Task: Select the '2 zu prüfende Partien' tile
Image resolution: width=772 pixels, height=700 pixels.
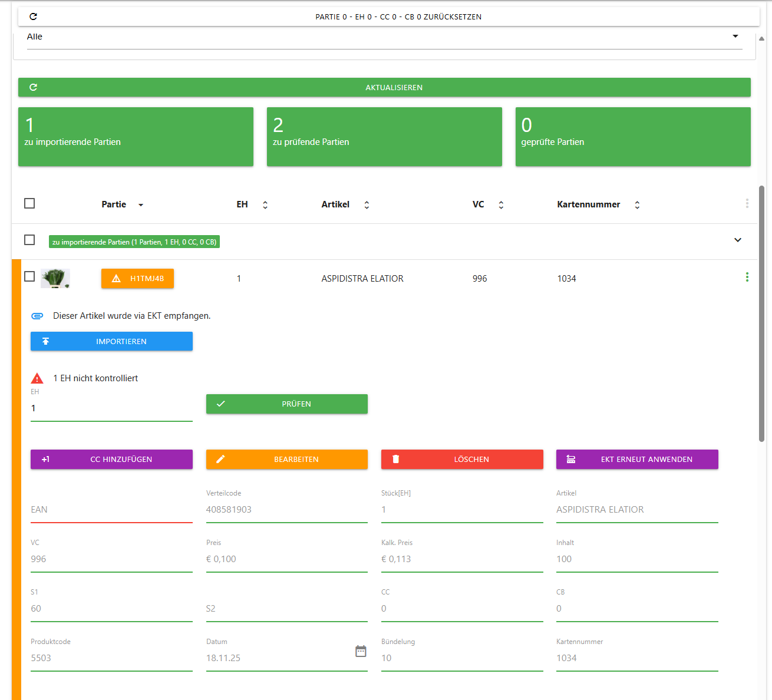Action: point(384,137)
